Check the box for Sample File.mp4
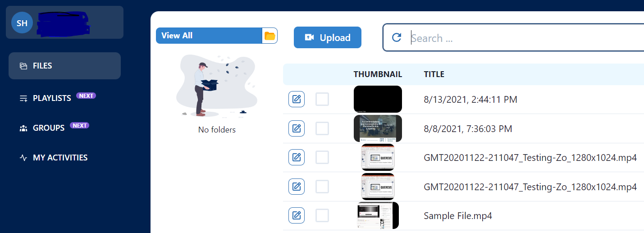 (322, 215)
